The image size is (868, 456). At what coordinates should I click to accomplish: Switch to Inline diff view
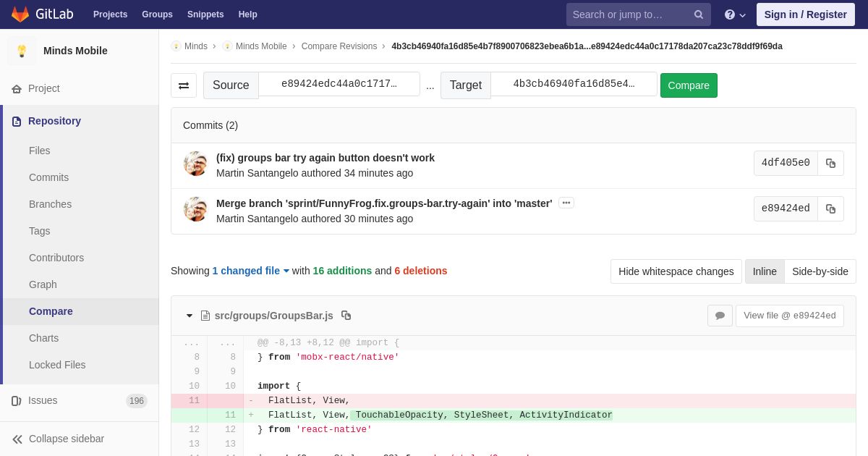pos(765,271)
